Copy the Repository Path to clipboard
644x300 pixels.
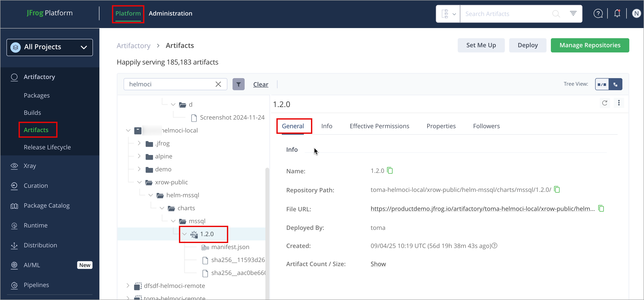tap(557, 190)
